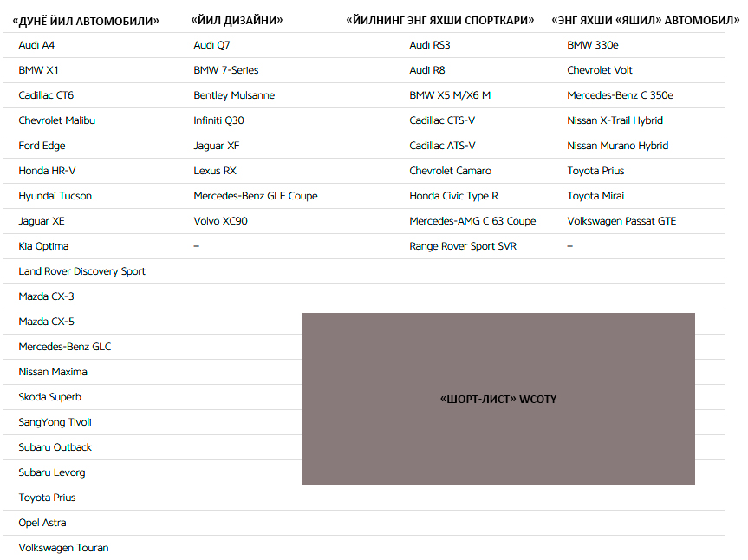Click Jaguar XF in the design column
Viewport: 748px width, 560px height.
coord(217,146)
